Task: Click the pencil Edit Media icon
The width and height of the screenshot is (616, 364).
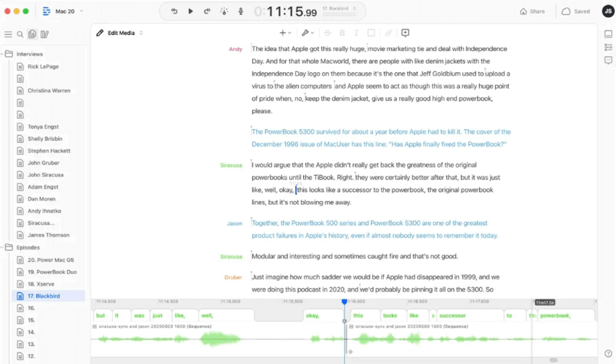Action: [100, 33]
